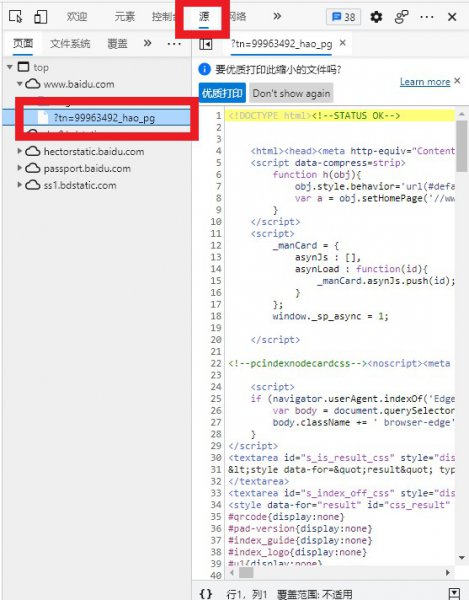Image resolution: width=469 pixels, height=600 pixels.
Task: Open the issues counter showing 38
Action: (343, 17)
